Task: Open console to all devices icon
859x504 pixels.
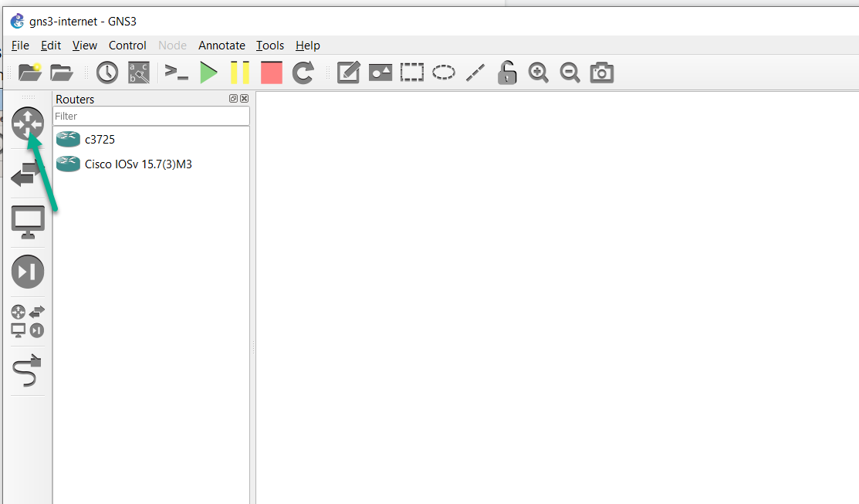Action: 177,73
